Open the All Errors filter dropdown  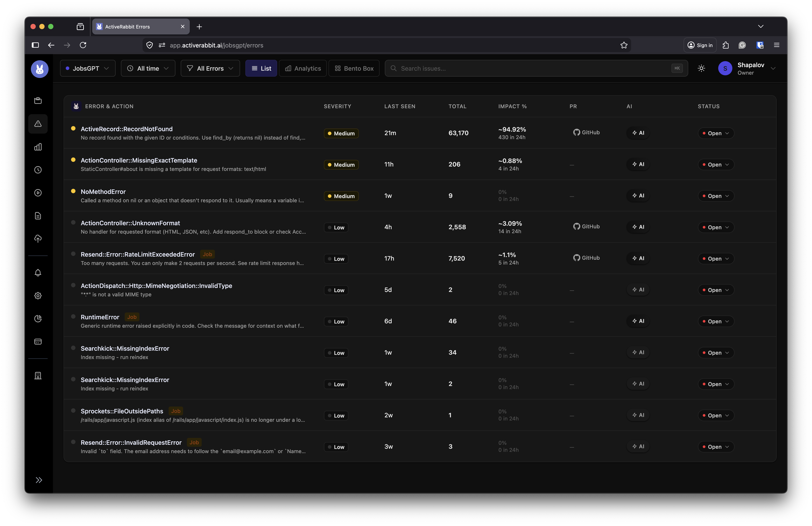[210, 68]
